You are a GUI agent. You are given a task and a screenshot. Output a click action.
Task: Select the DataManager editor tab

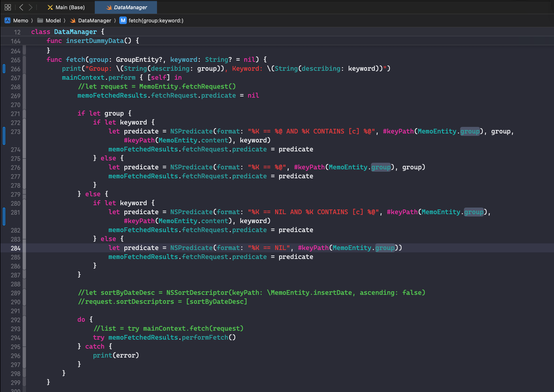pos(130,8)
